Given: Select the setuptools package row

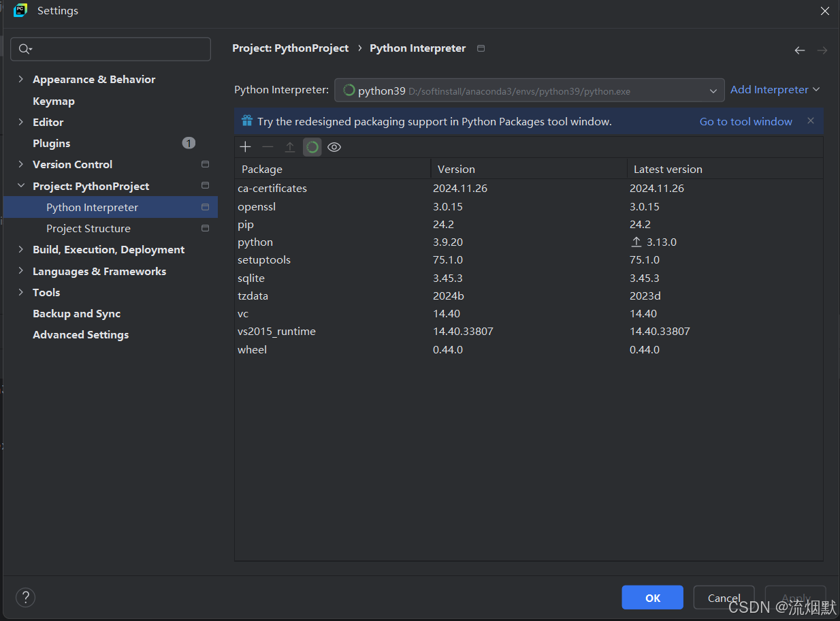Looking at the screenshot, I should coord(529,260).
